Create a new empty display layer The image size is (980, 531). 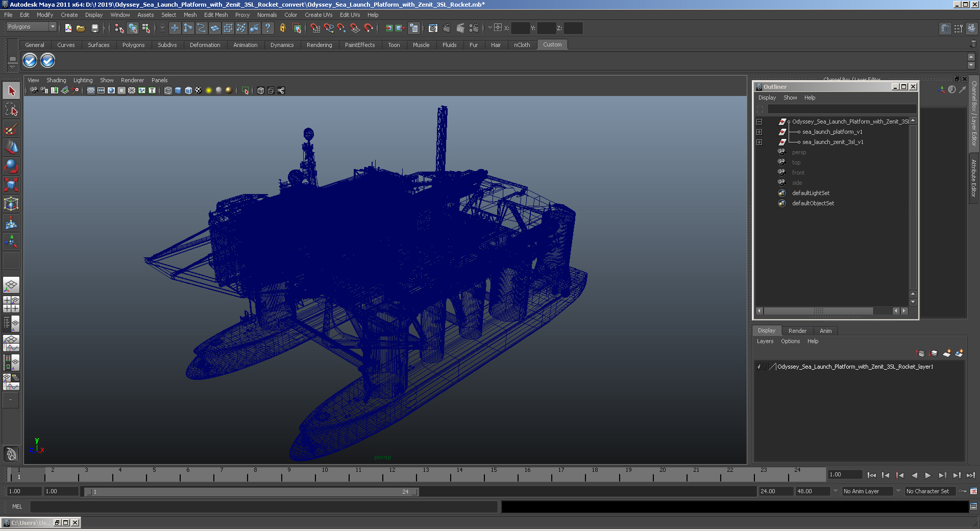point(947,353)
